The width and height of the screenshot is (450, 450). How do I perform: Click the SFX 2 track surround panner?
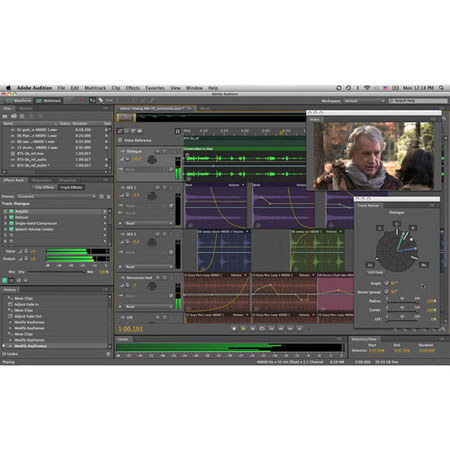coord(152,242)
